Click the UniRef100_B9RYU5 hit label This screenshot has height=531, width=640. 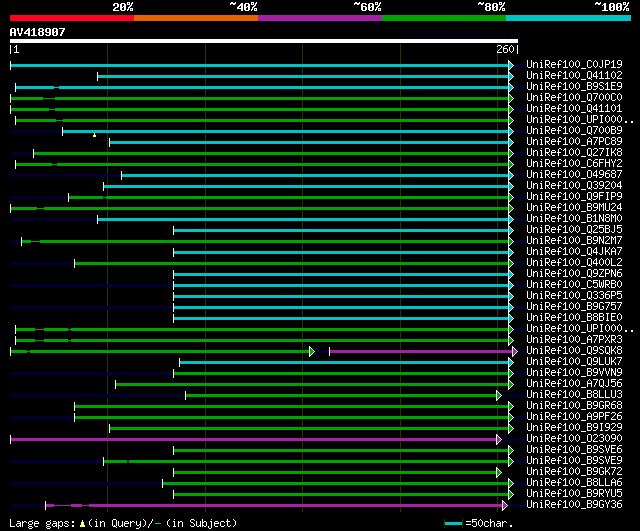tap(574, 494)
